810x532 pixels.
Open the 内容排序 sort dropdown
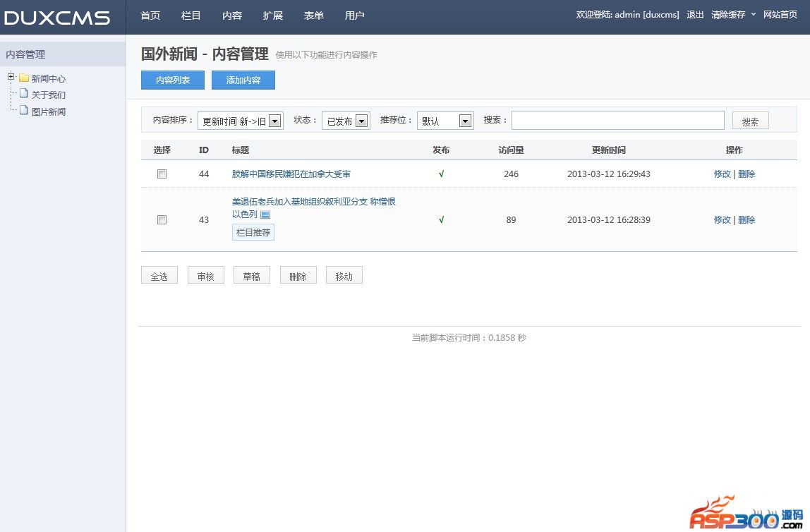point(240,121)
